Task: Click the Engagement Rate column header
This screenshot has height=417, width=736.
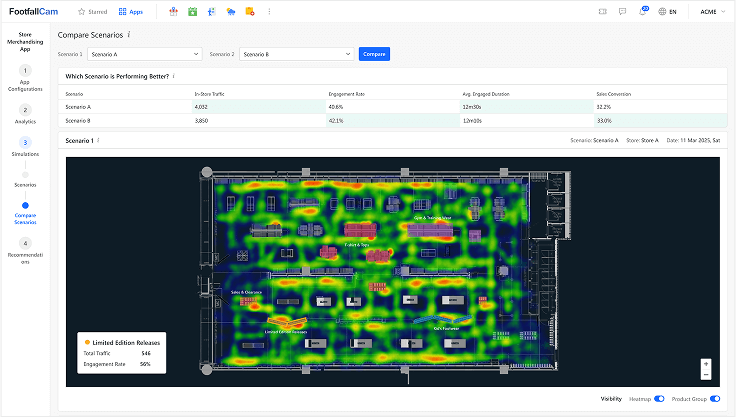Action: (346, 94)
